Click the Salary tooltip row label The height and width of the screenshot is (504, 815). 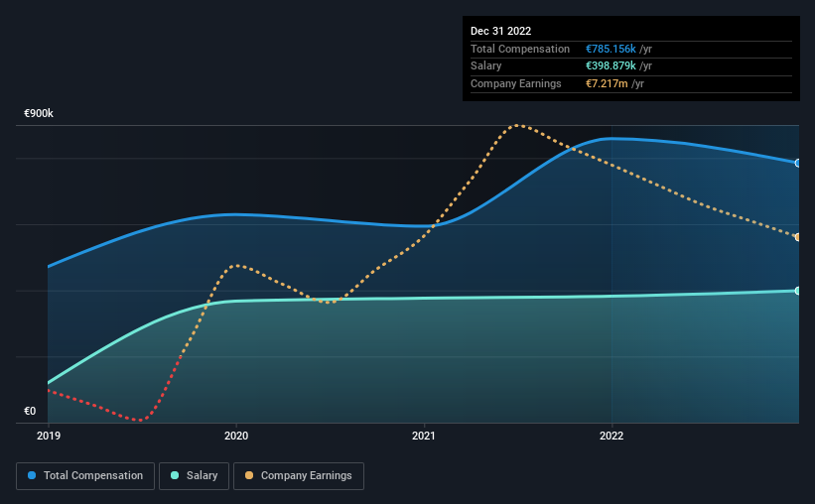[x=486, y=66]
